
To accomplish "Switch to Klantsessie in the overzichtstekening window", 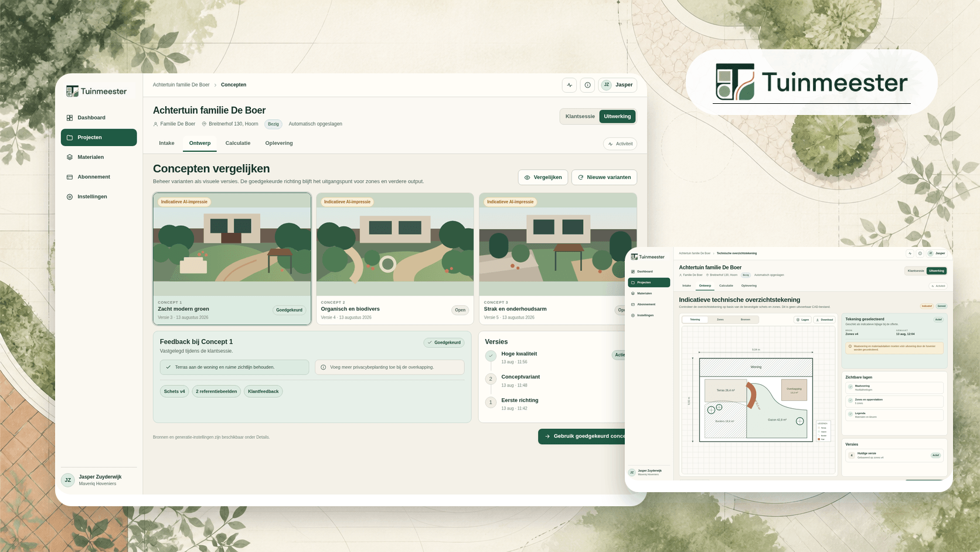I will 916,271.
